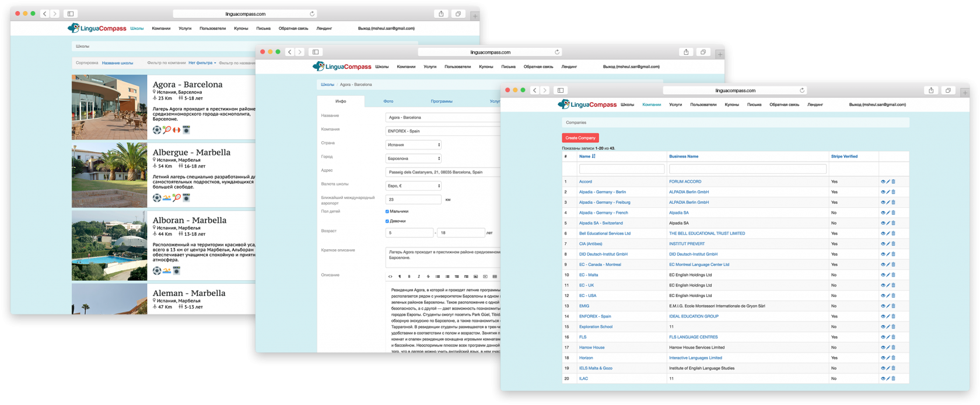Open the Harrow House company link
The image size is (980, 405).
point(591,348)
